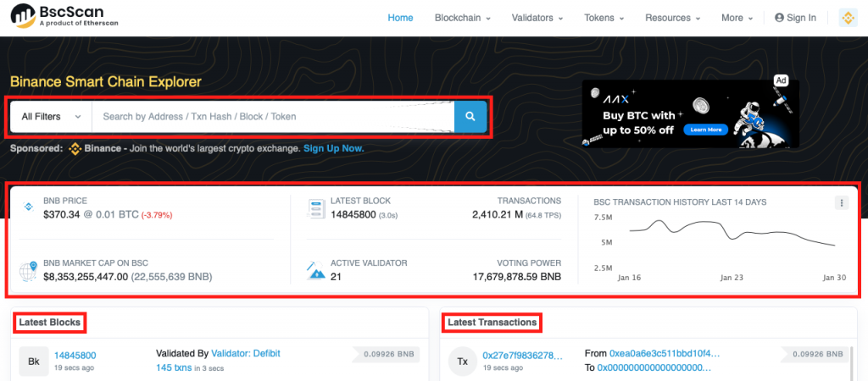Click the latest block server icon
The width and height of the screenshot is (868, 381).
click(x=316, y=207)
